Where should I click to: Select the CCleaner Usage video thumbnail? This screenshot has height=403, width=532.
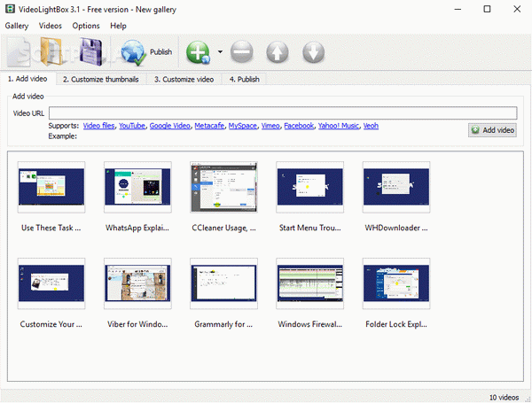click(x=223, y=187)
